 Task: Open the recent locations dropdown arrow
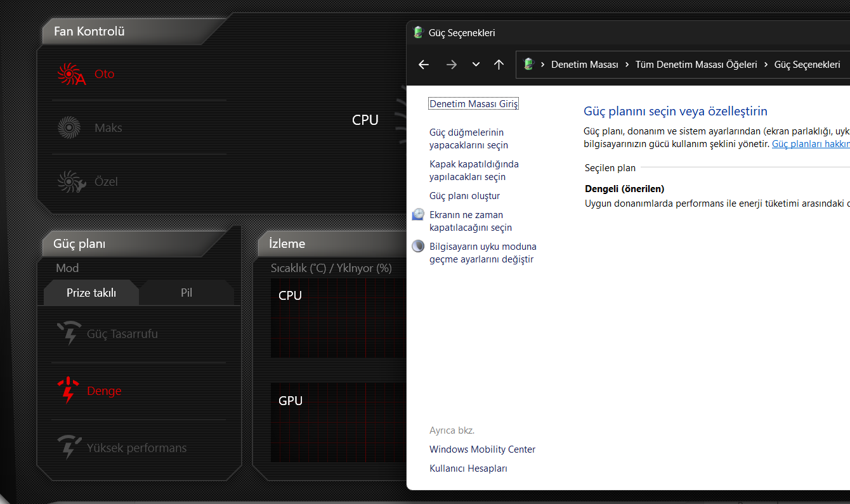tap(476, 65)
